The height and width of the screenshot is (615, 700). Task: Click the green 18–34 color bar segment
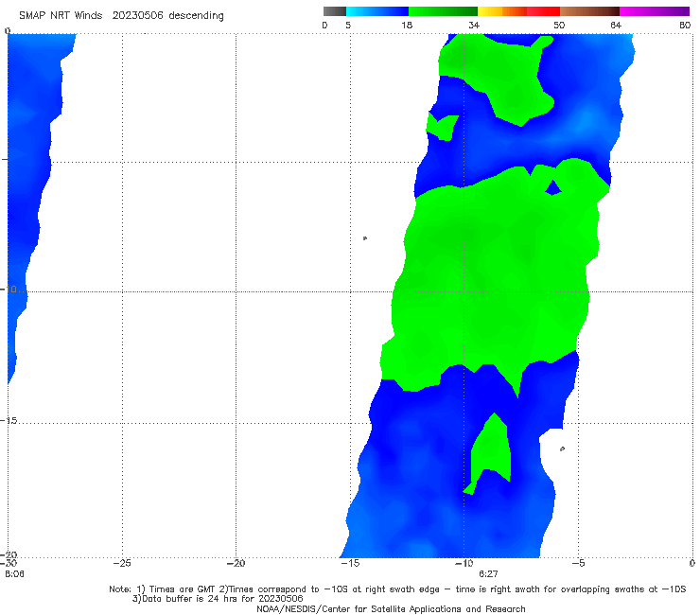[443, 11]
